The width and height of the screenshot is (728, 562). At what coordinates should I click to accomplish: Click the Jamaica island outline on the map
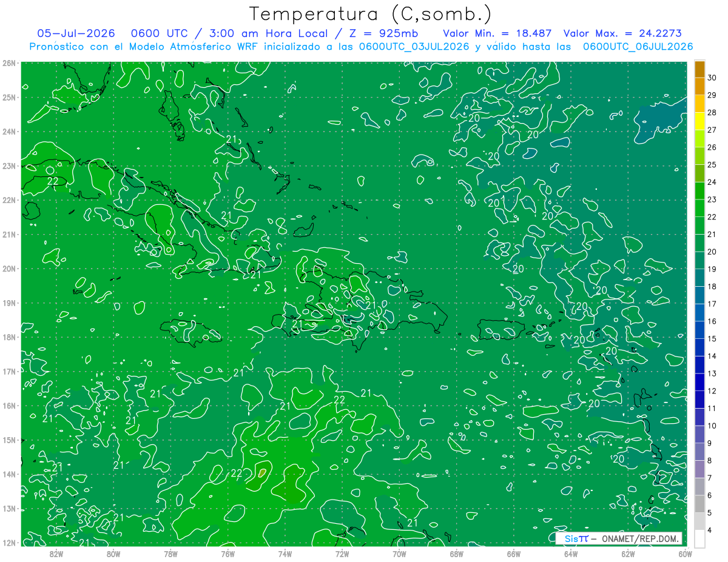[x=190, y=332]
